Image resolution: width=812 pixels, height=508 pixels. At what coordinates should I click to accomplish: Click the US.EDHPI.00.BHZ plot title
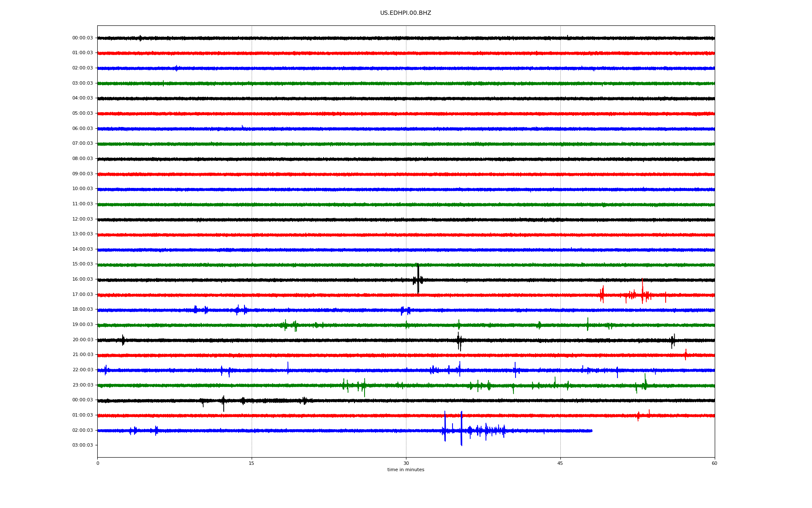[405, 13]
